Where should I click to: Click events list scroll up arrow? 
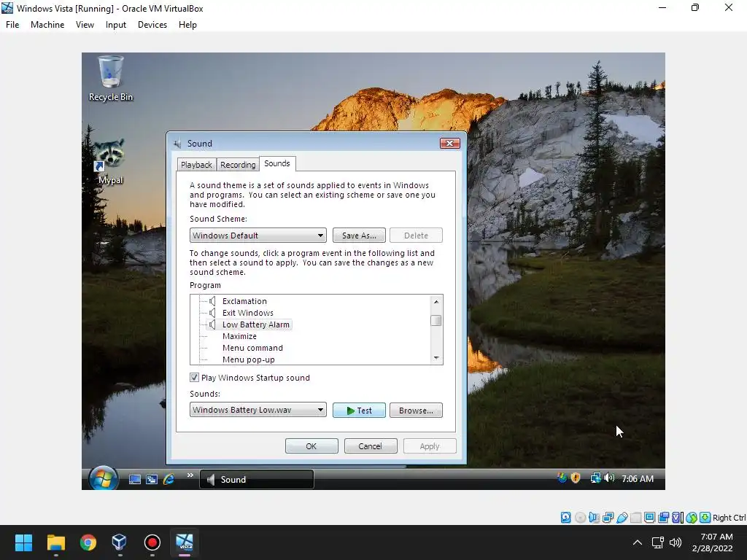pos(436,301)
